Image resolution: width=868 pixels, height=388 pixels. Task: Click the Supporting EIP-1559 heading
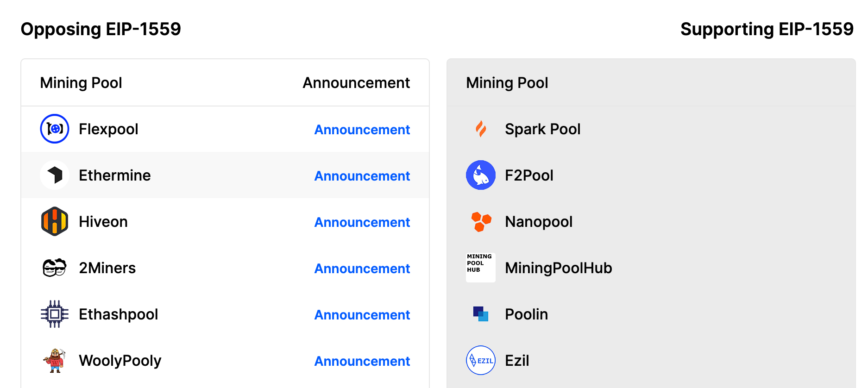(x=767, y=29)
